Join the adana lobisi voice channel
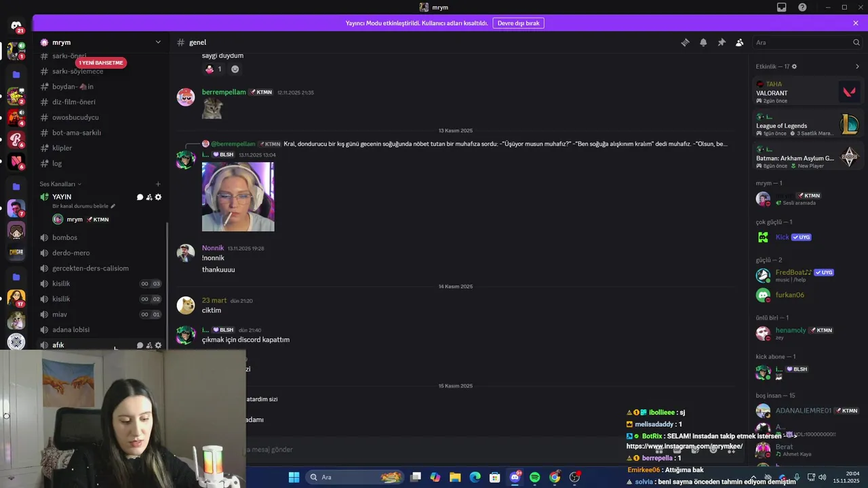 tap(102, 329)
